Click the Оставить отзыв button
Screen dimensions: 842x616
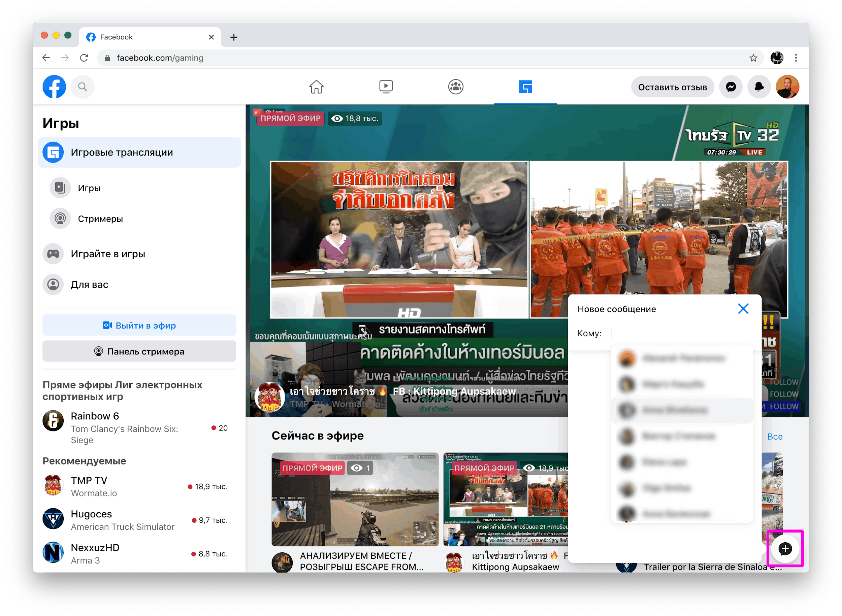tap(672, 87)
